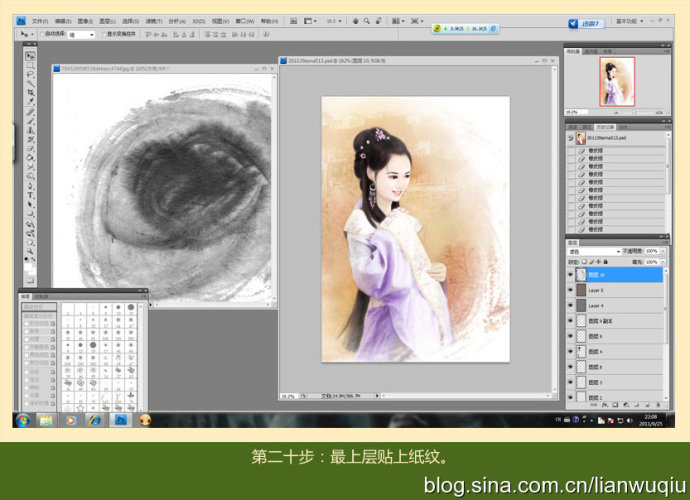Click the align top edges icon in options bar

[x=148, y=34]
